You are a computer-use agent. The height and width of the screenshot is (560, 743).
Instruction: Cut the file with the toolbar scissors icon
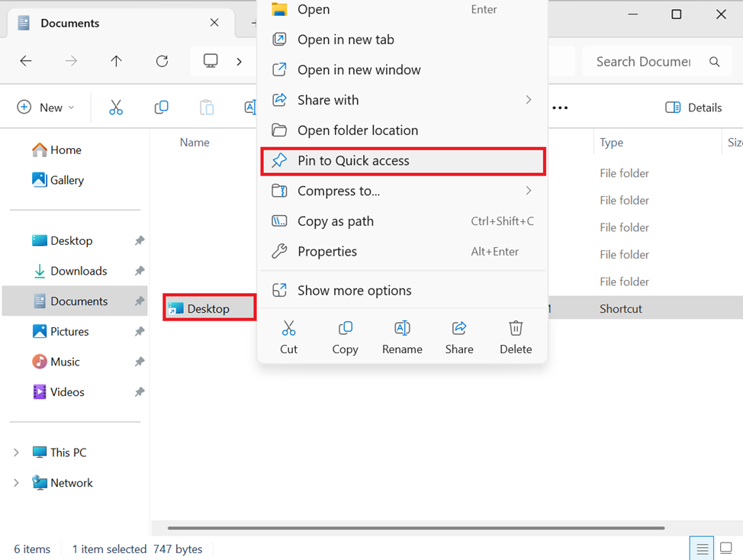(116, 108)
